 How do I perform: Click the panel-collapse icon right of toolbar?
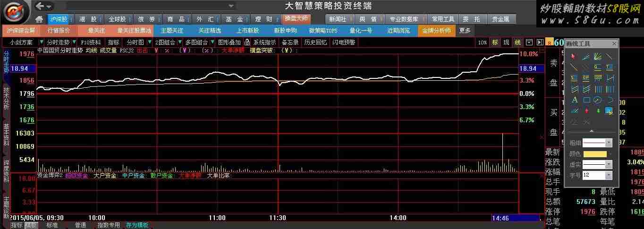540,42
